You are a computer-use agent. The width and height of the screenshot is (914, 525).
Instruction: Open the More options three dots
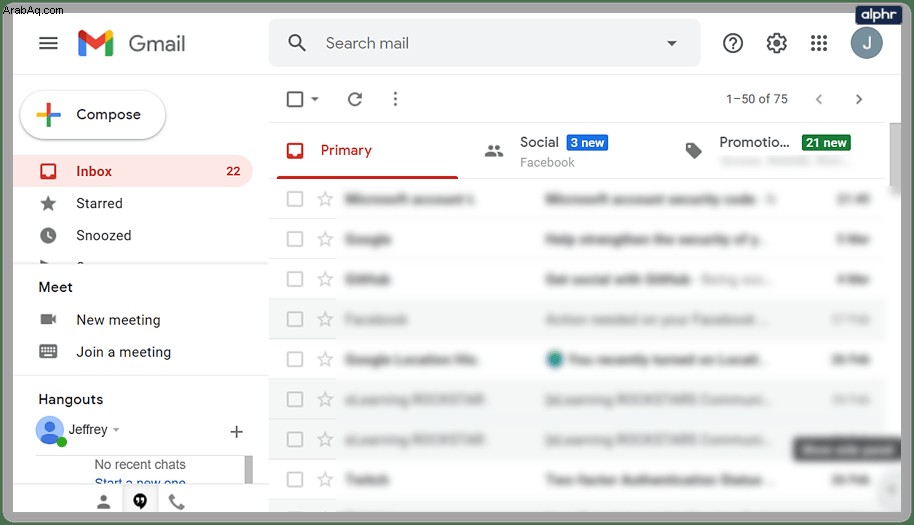point(395,99)
